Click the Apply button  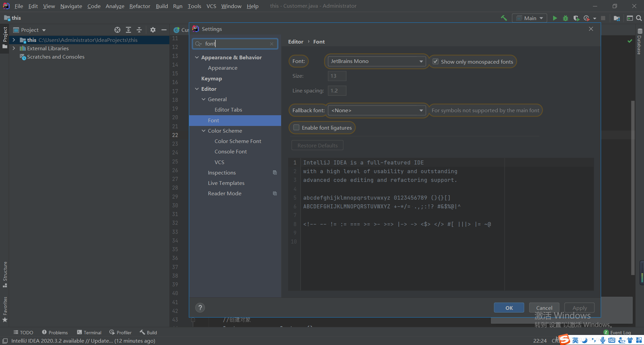pyautogui.click(x=579, y=307)
